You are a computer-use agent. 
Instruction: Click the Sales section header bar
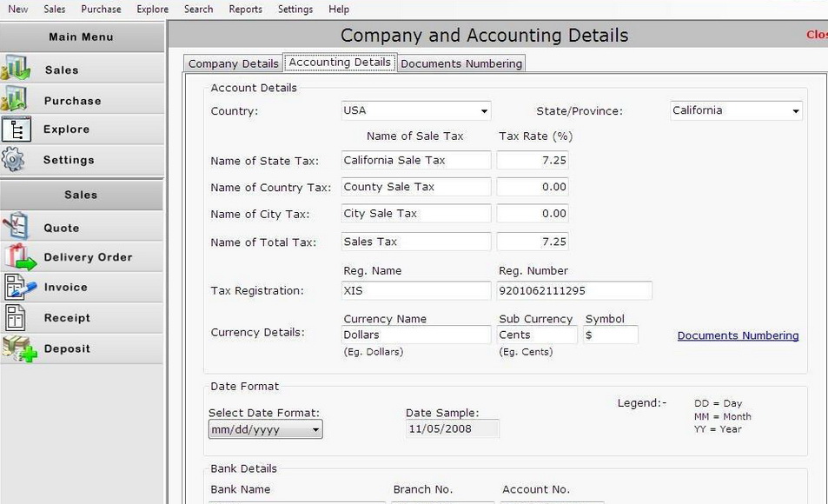coord(82,195)
